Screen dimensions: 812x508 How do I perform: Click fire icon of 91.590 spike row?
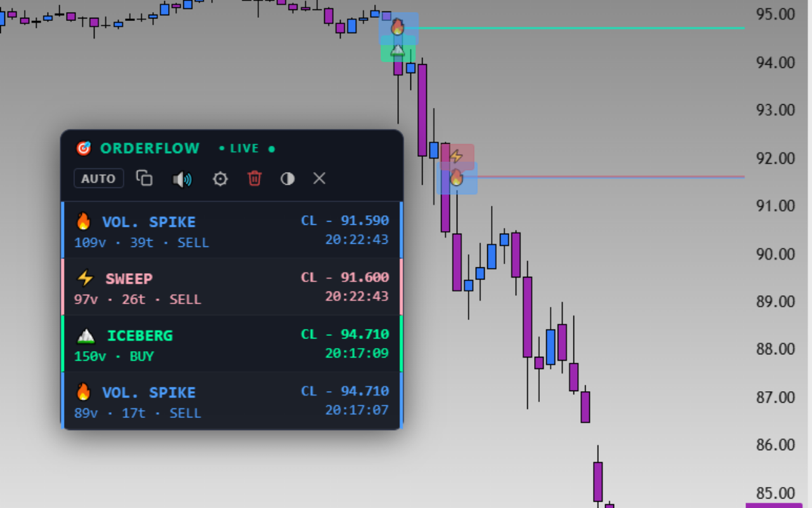pyautogui.click(x=84, y=222)
